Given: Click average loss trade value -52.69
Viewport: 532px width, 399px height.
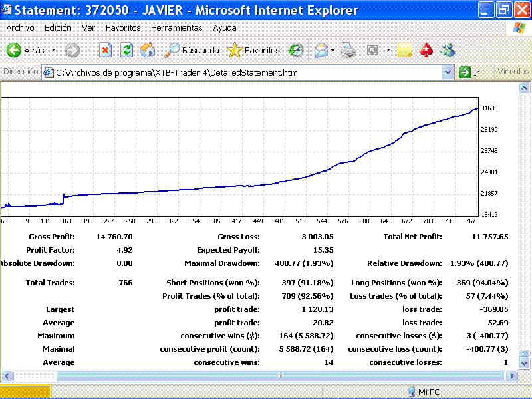Looking at the screenshot, I should tap(496, 323).
